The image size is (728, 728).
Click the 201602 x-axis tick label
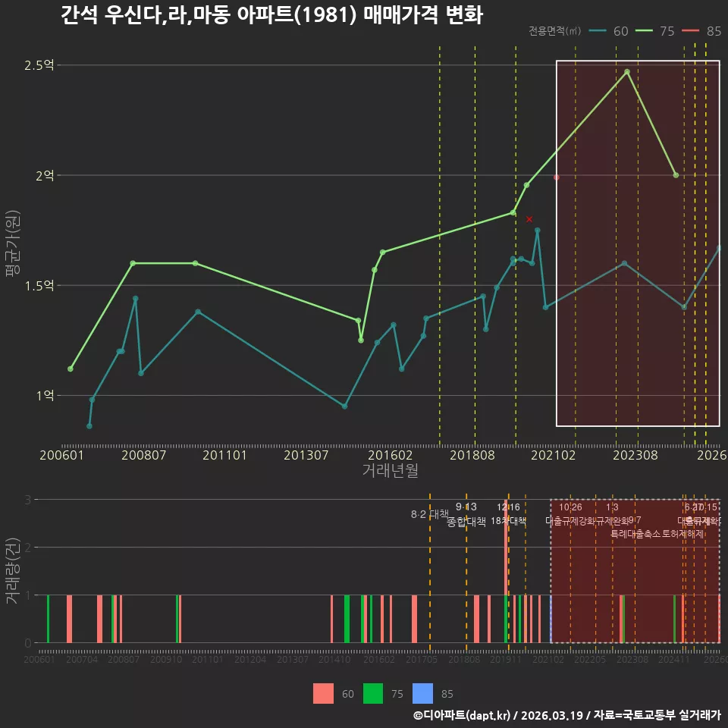point(391,455)
